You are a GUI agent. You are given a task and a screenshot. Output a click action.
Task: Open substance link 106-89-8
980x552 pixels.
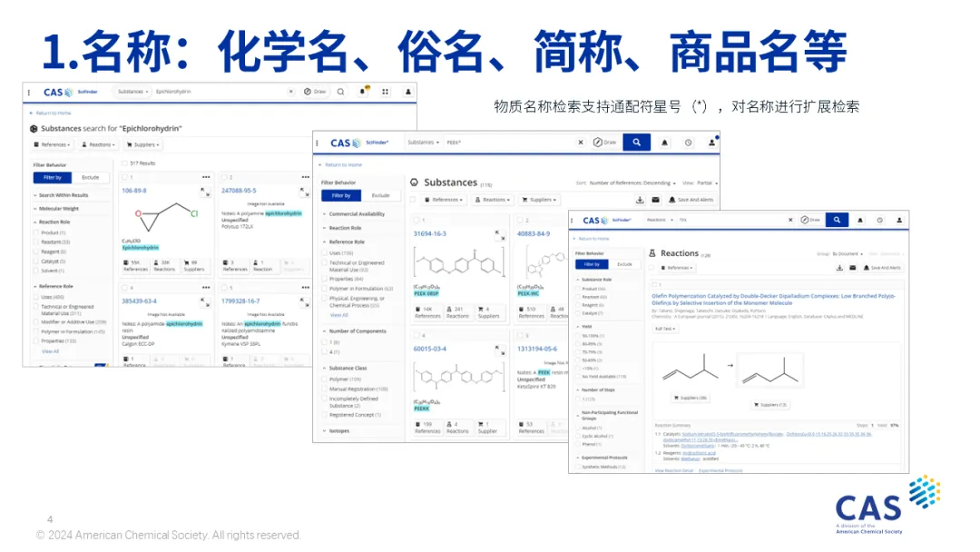click(x=134, y=191)
